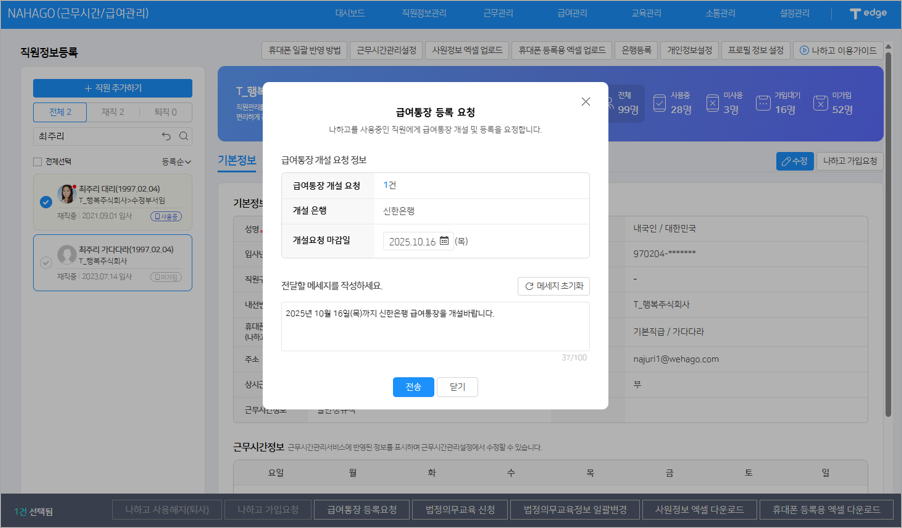Open 소통관리 menu

click(721, 13)
